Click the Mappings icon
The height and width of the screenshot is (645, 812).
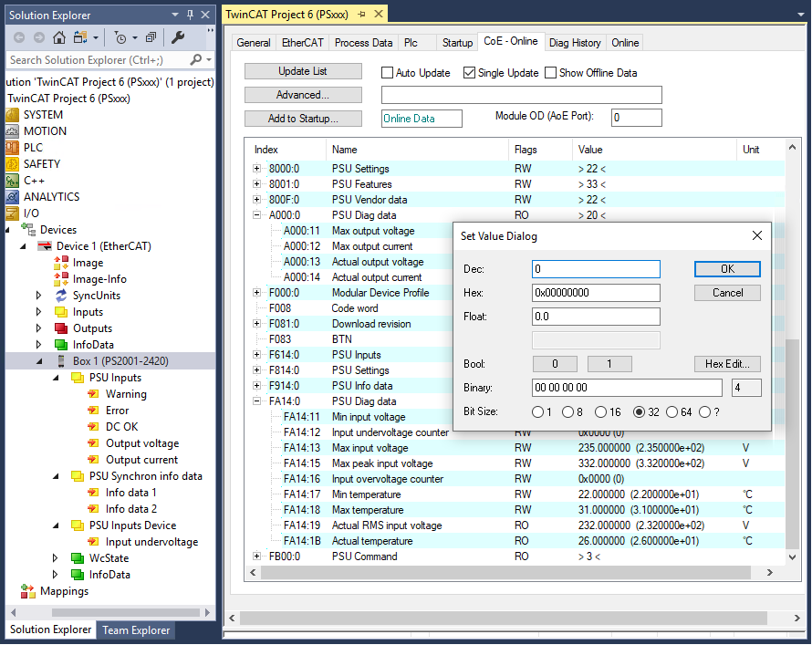click(28, 591)
